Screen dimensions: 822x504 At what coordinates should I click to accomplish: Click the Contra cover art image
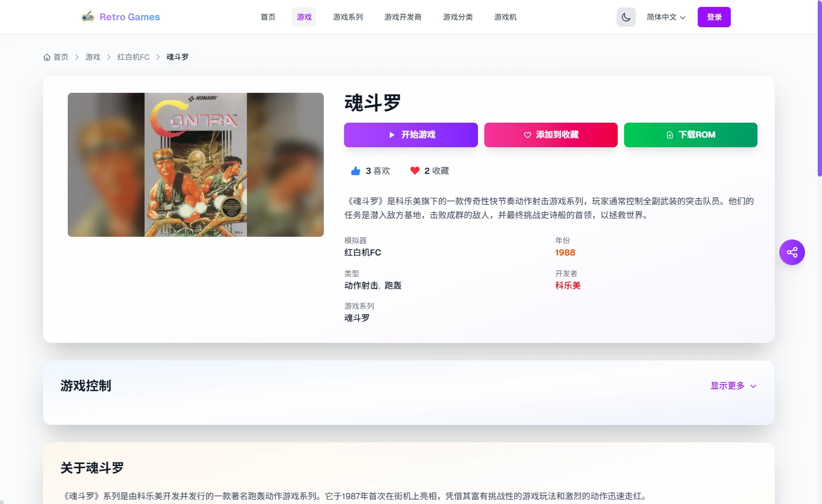[x=196, y=165]
